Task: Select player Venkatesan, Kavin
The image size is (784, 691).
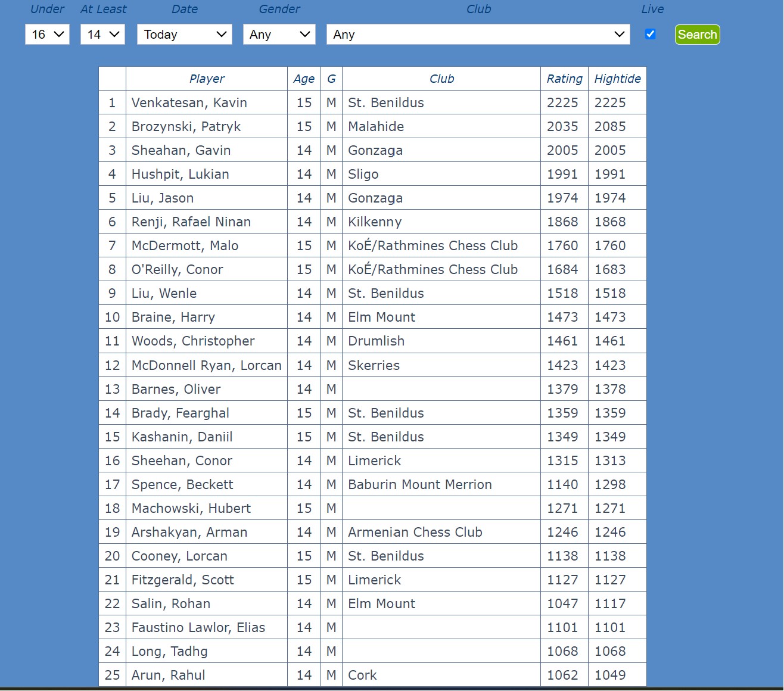Action: point(189,102)
